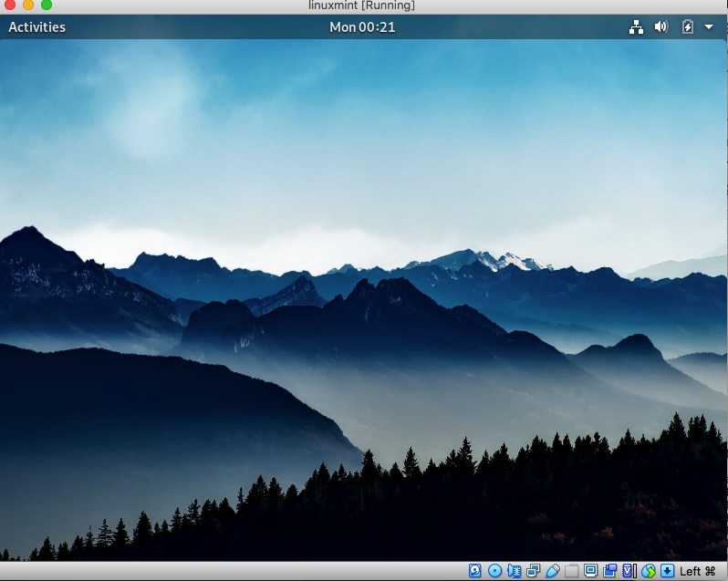Click the VirtualBox display settings icon

(x=590, y=570)
